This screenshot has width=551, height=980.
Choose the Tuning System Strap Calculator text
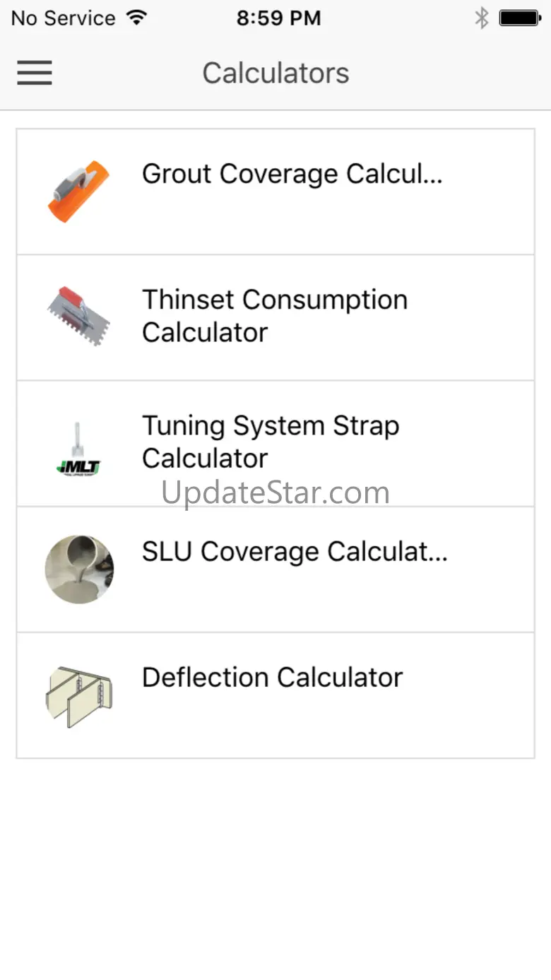(271, 442)
